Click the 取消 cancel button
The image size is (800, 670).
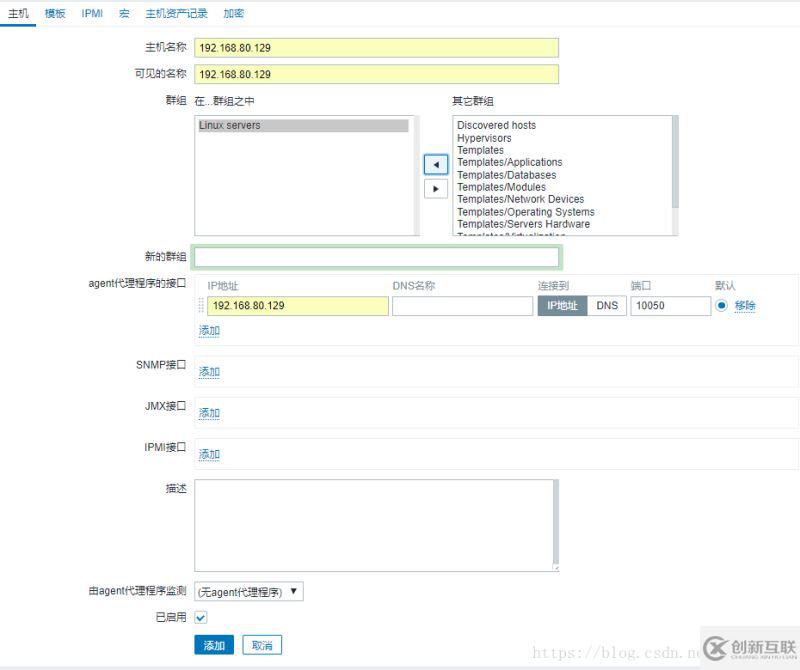tap(262, 645)
